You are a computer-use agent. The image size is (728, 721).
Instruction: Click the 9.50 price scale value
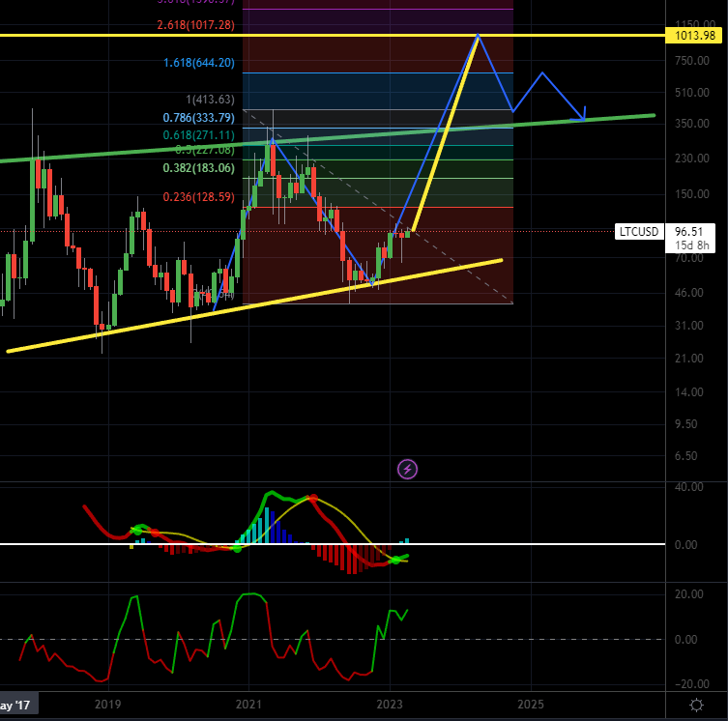pyautogui.click(x=685, y=424)
